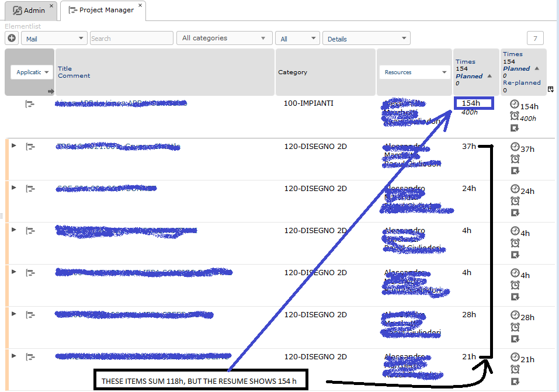The width and height of the screenshot is (559, 392).
Task: Expand the row showing 28h
Action: pos(13,314)
